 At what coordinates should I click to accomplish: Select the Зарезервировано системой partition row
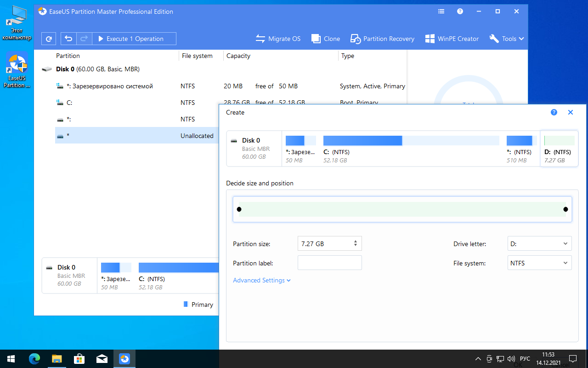point(231,86)
